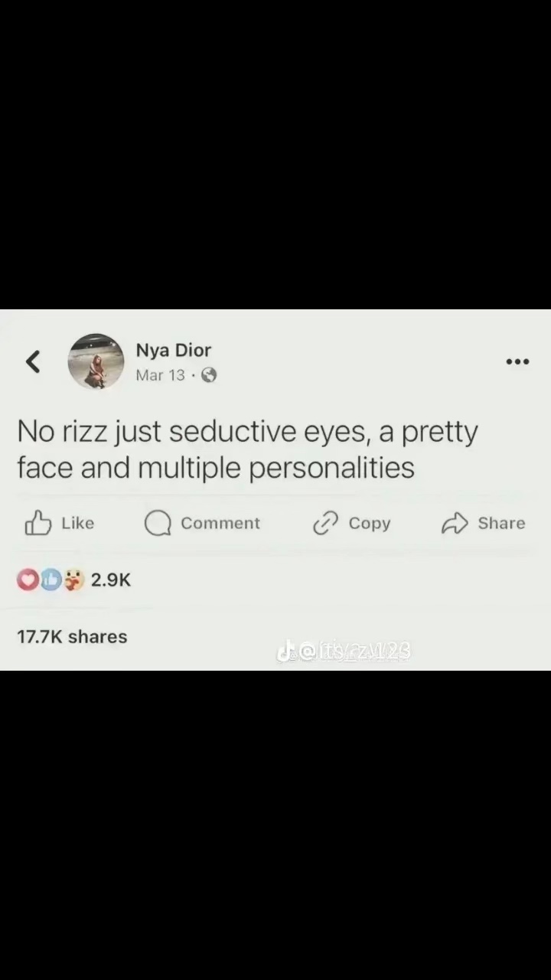Click the post text about seductive eyes

pyautogui.click(x=246, y=449)
